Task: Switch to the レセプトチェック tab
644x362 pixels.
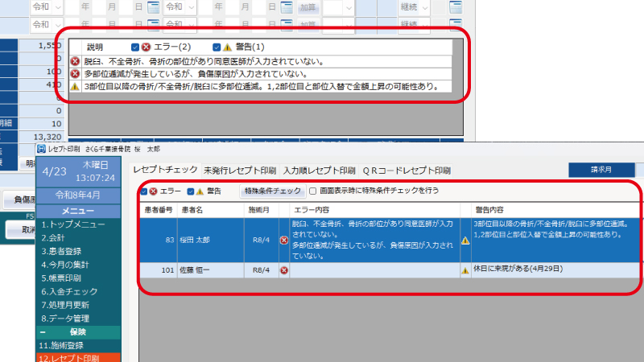Action: click(x=166, y=170)
